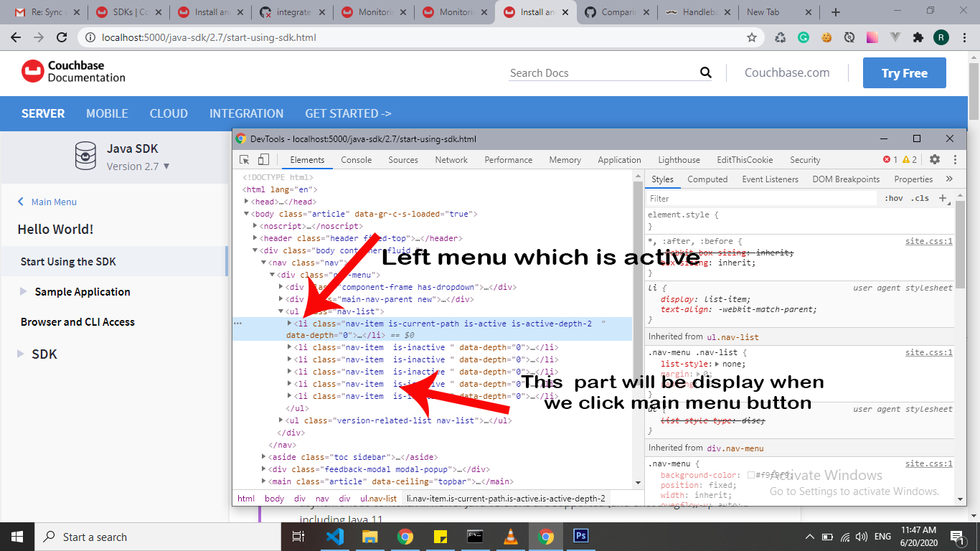Click the yellow warning count indicator in DevTools
Viewport: 980px width, 551px height.
[909, 160]
